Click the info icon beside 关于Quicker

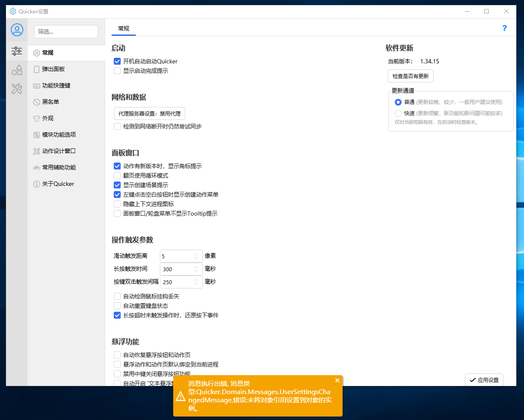pyautogui.click(x=37, y=184)
